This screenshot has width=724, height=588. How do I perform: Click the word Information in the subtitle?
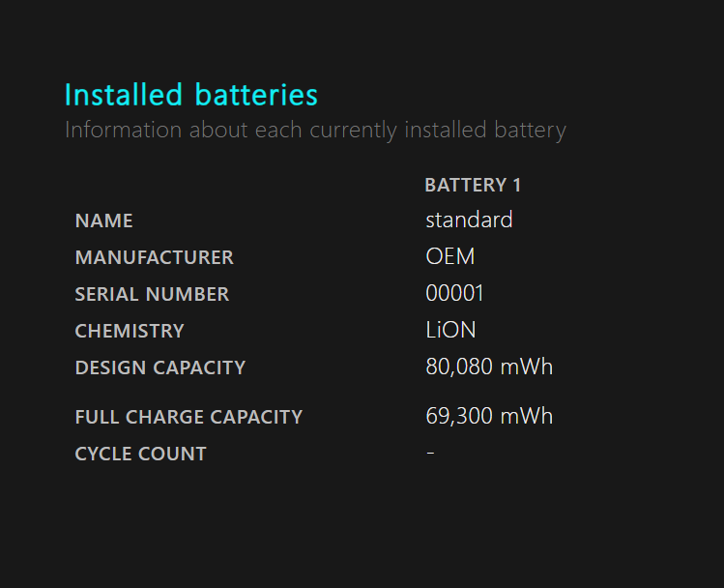(124, 130)
